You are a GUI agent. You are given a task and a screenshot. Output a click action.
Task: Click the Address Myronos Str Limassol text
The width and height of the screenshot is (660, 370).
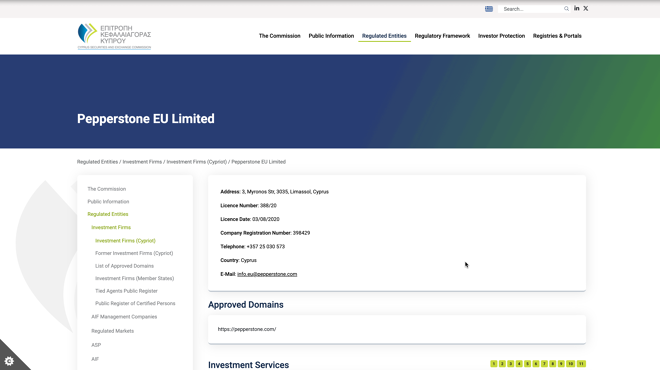[x=274, y=192]
